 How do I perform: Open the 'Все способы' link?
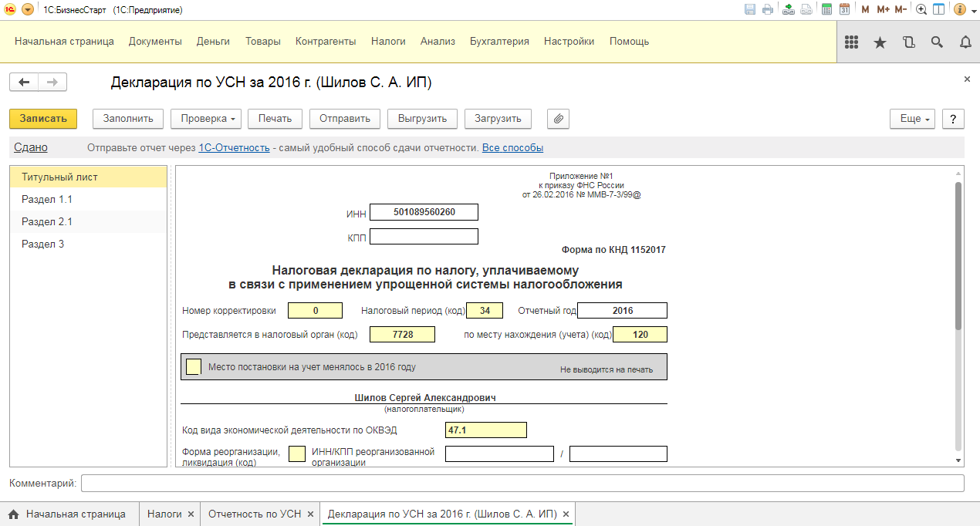click(x=513, y=147)
